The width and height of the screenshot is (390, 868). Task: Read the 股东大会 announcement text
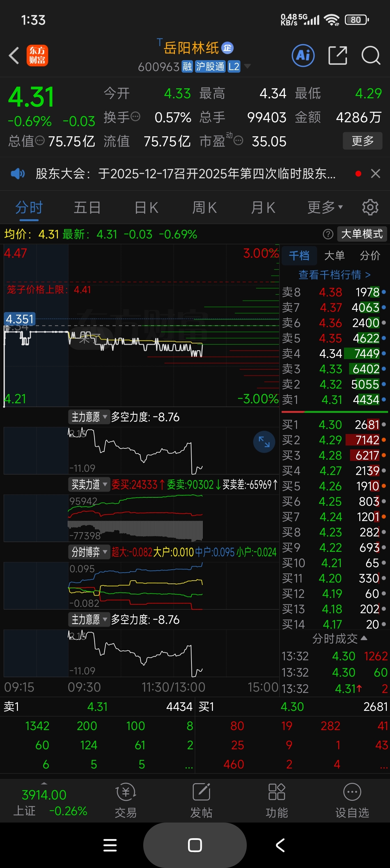pyautogui.click(x=185, y=174)
